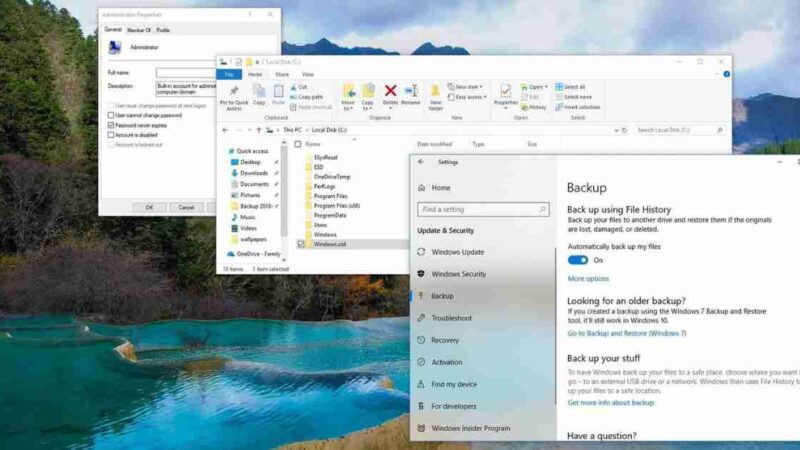Open Go to Backup and Restore (Windows 7)

point(627,333)
